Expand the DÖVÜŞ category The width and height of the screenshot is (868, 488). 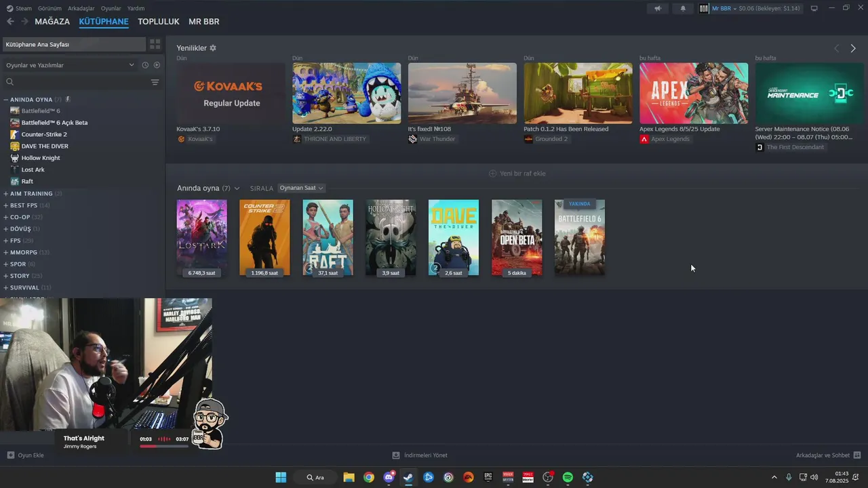[5, 229]
